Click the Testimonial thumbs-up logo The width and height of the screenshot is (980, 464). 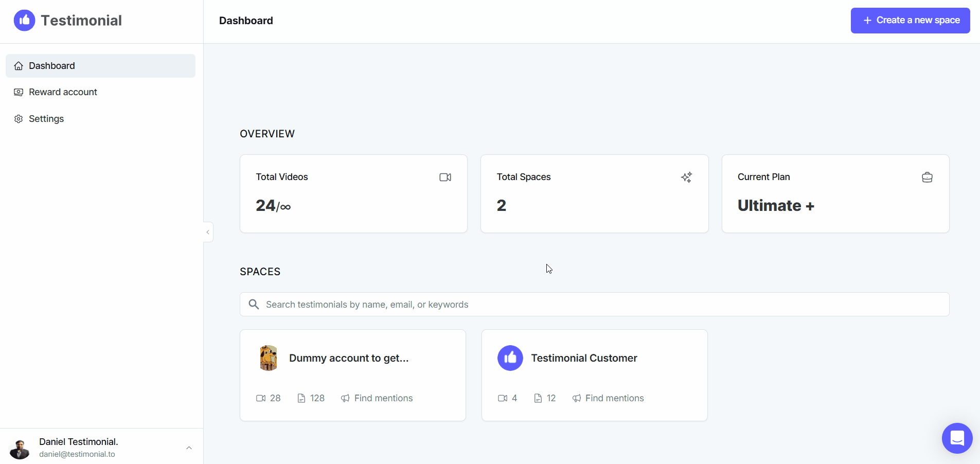(24, 21)
